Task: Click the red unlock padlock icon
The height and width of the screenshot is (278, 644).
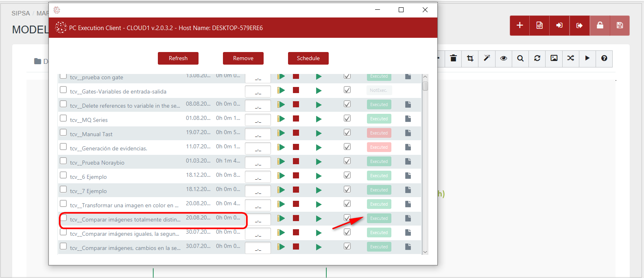Action: (x=600, y=26)
